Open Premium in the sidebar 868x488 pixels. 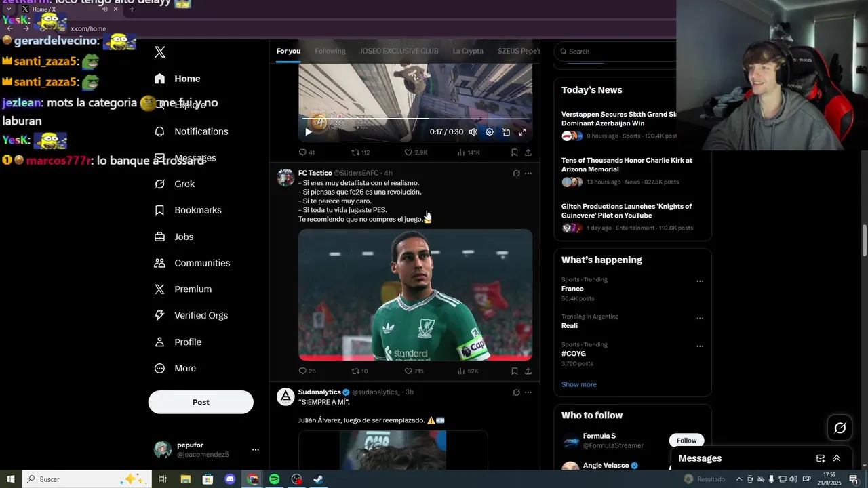[x=183, y=289]
